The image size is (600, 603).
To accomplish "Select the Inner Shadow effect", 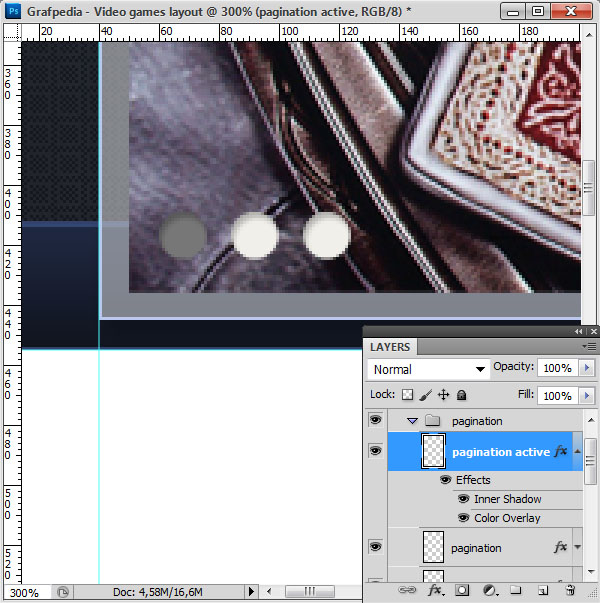I will point(508,499).
